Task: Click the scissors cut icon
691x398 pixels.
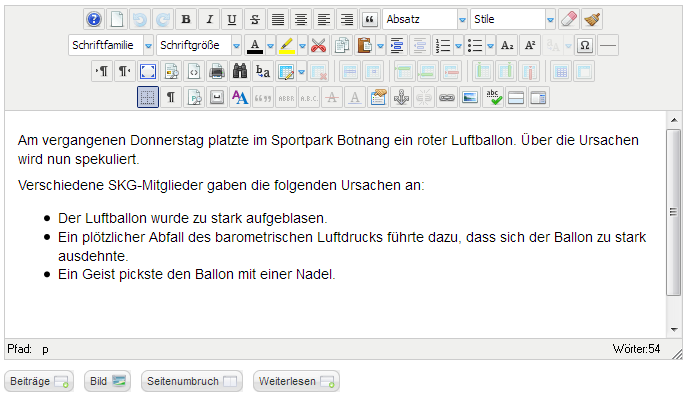Action: (x=319, y=45)
